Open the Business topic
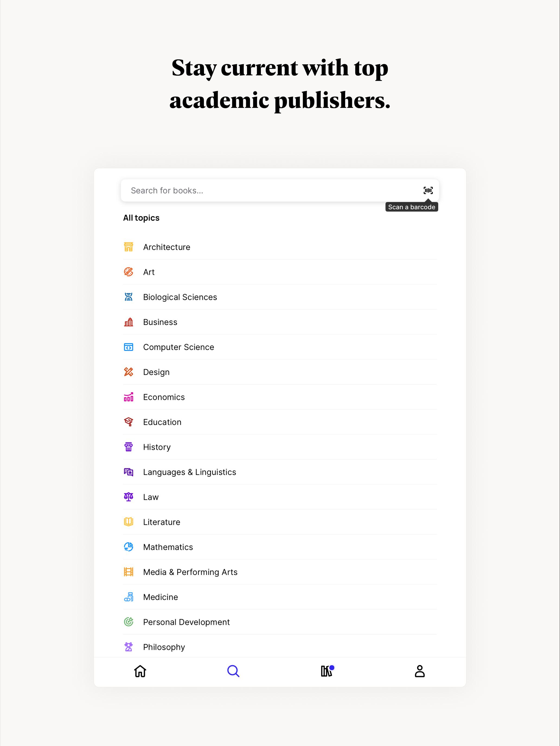 click(x=160, y=322)
